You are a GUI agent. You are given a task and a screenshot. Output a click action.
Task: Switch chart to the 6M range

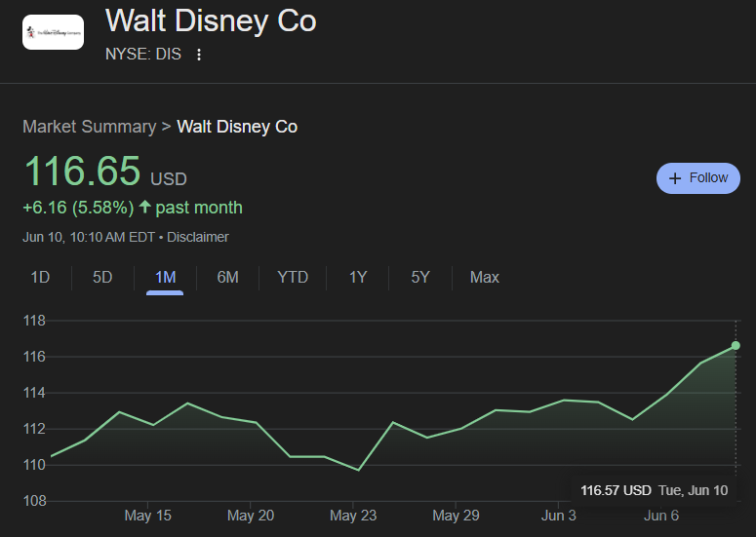pyautogui.click(x=227, y=278)
